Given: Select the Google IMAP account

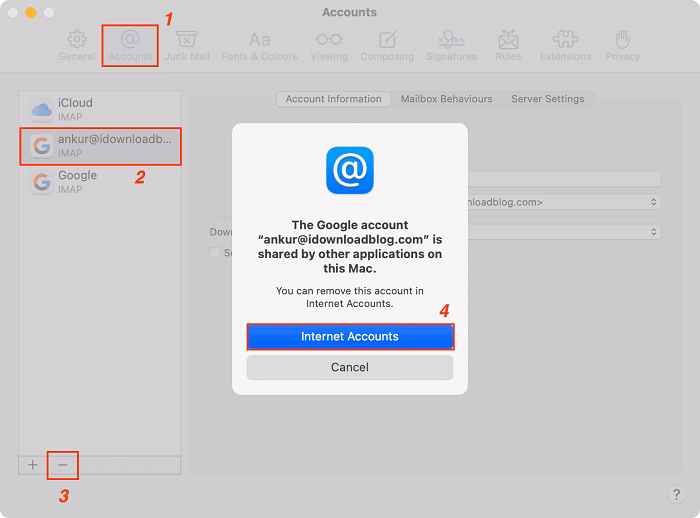Looking at the screenshot, I should (100, 182).
